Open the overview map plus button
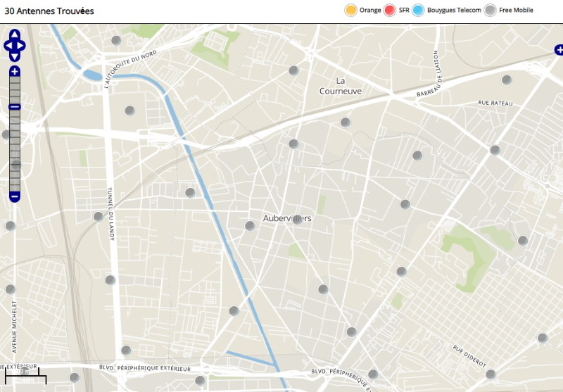 pos(559,50)
